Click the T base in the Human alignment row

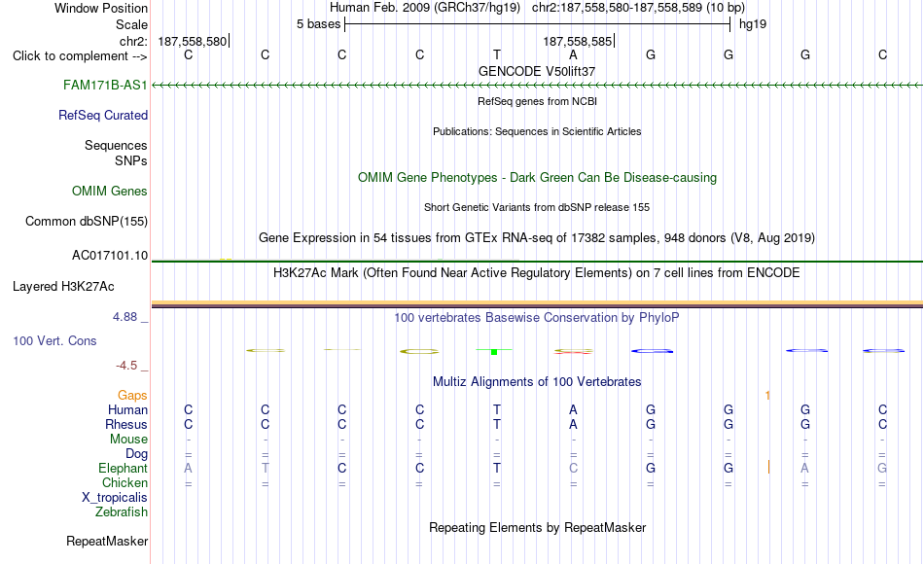pyautogui.click(x=497, y=409)
